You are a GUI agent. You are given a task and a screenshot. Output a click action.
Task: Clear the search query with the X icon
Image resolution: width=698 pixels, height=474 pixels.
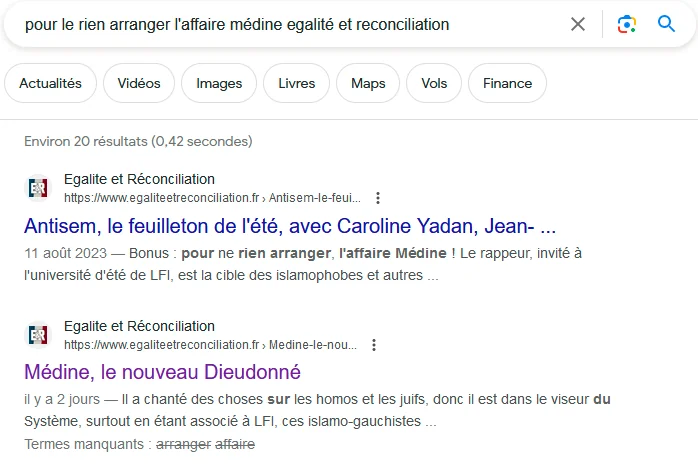click(578, 24)
